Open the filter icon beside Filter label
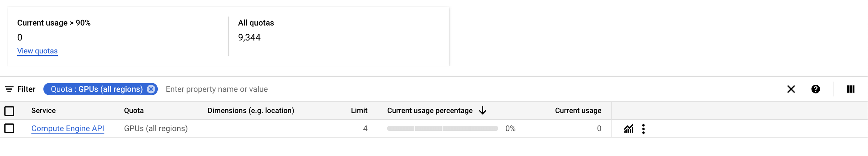The height and width of the screenshot is (156, 868). coord(9,89)
